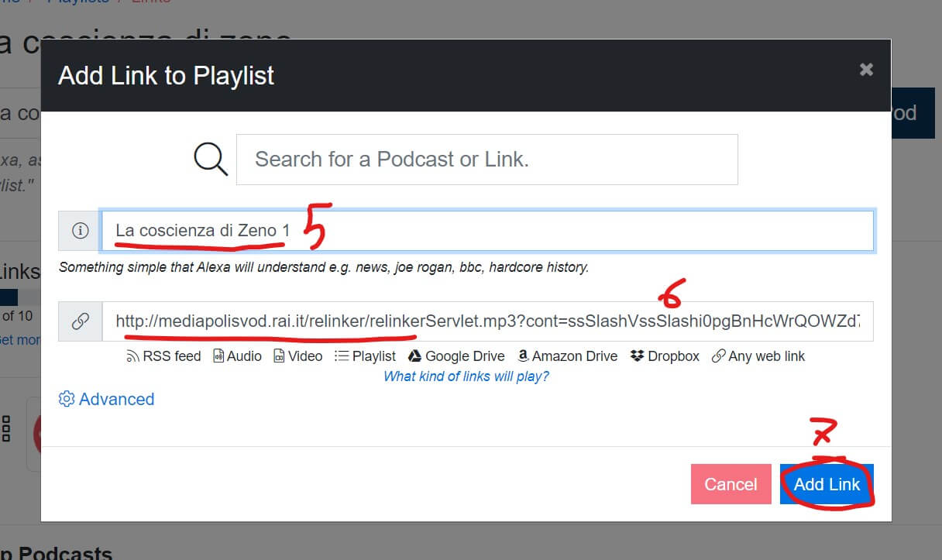The image size is (942, 560).
Task: Focus the "Search for a Podcast or Link" box
Action: click(x=486, y=160)
